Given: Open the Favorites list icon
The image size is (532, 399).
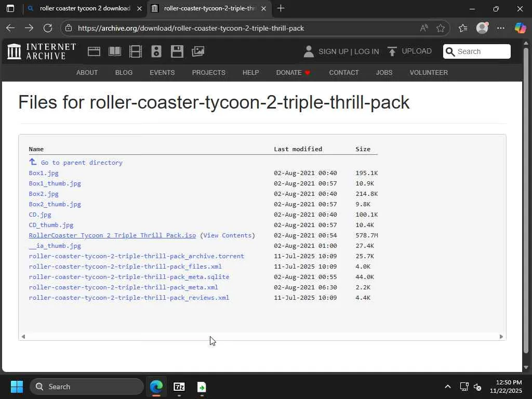Looking at the screenshot, I should (x=463, y=28).
